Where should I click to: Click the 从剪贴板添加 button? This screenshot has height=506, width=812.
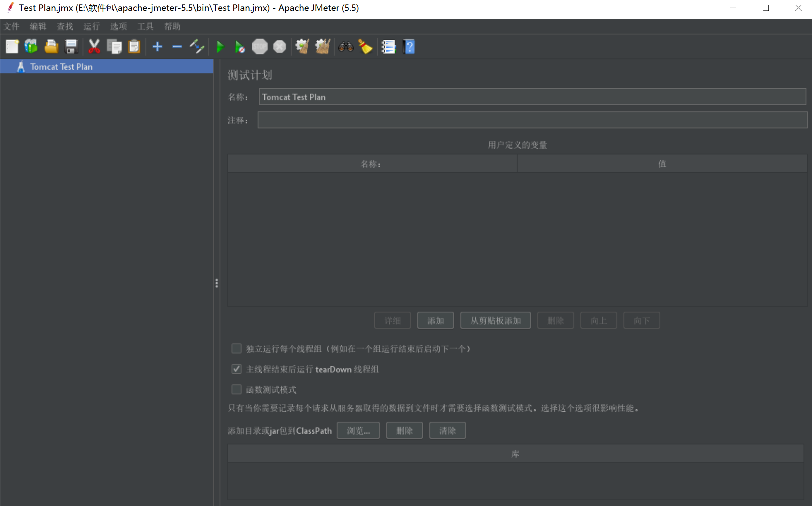496,321
